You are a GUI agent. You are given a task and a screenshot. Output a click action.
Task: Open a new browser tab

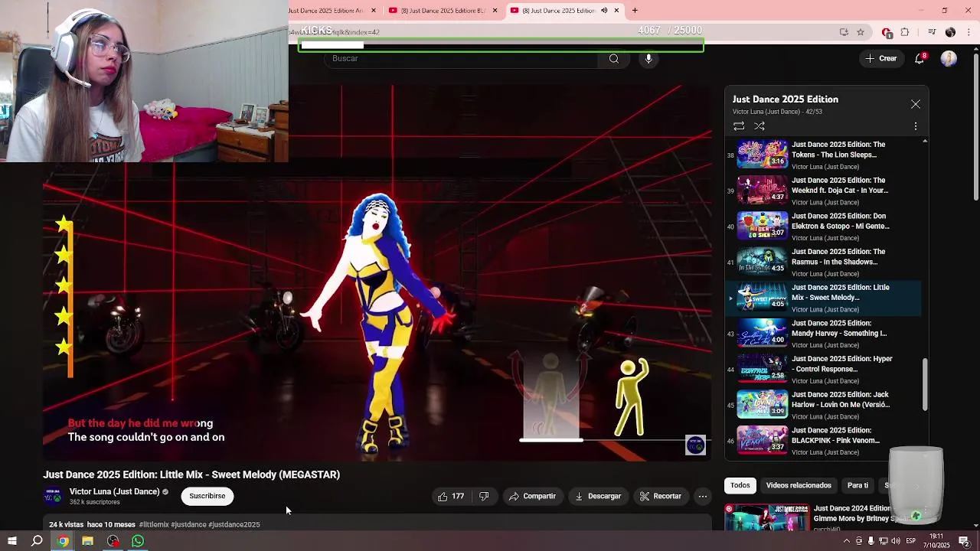click(x=635, y=10)
